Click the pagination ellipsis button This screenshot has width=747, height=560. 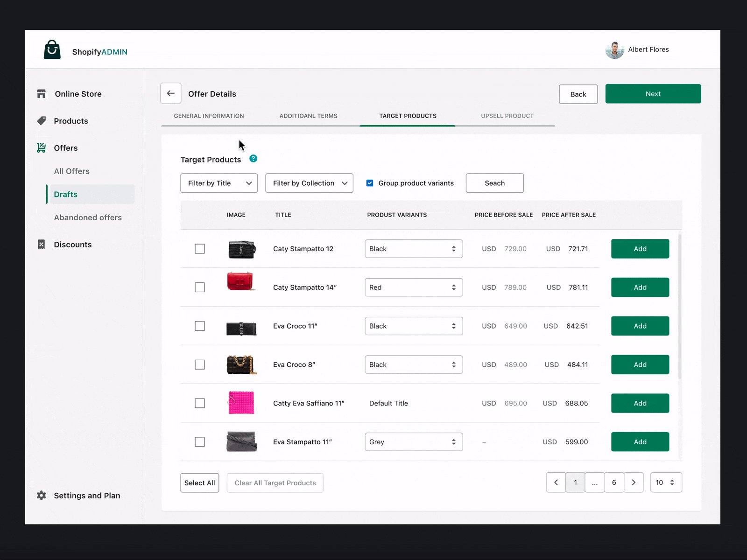tap(595, 483)
